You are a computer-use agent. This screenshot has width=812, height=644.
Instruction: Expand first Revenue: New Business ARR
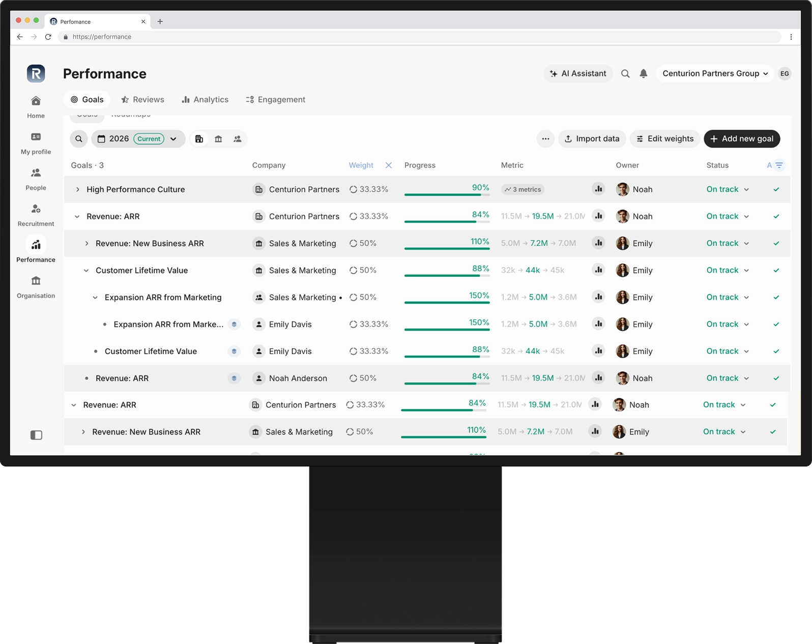pyautogui.click(x=86, y=243)
